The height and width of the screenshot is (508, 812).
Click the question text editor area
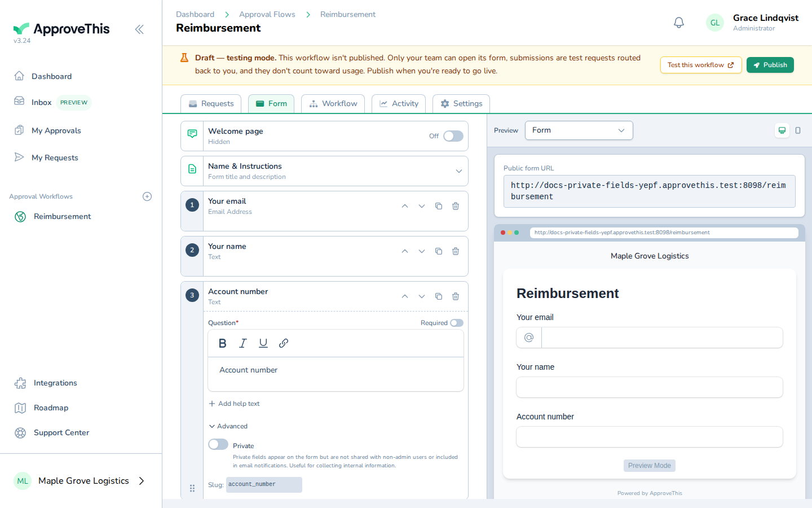click(x=336, y=374)
